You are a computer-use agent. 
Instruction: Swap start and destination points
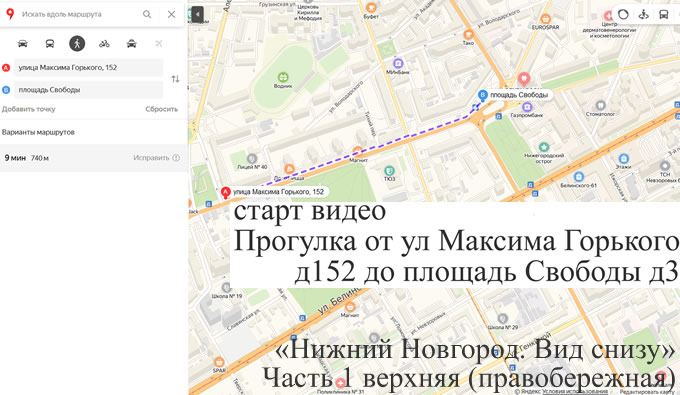(x=175, y=79)
